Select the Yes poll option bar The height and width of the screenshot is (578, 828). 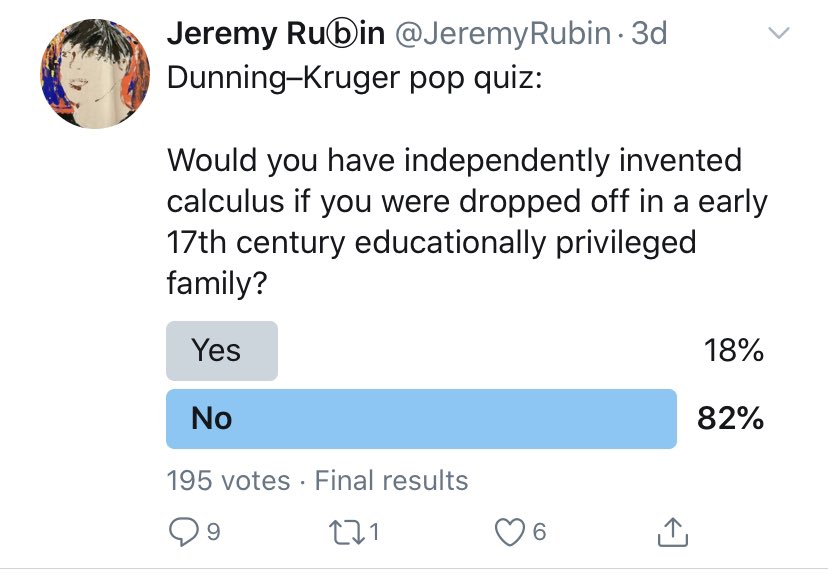click(x=221, y=350)
